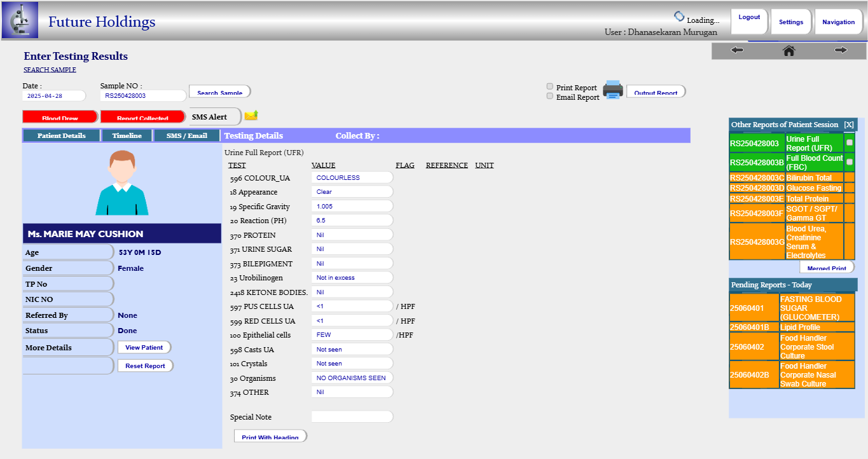Tick checkbox for Urine Full Report row
Viewport: 868px width, 459px height.
[x=849, y=143]
